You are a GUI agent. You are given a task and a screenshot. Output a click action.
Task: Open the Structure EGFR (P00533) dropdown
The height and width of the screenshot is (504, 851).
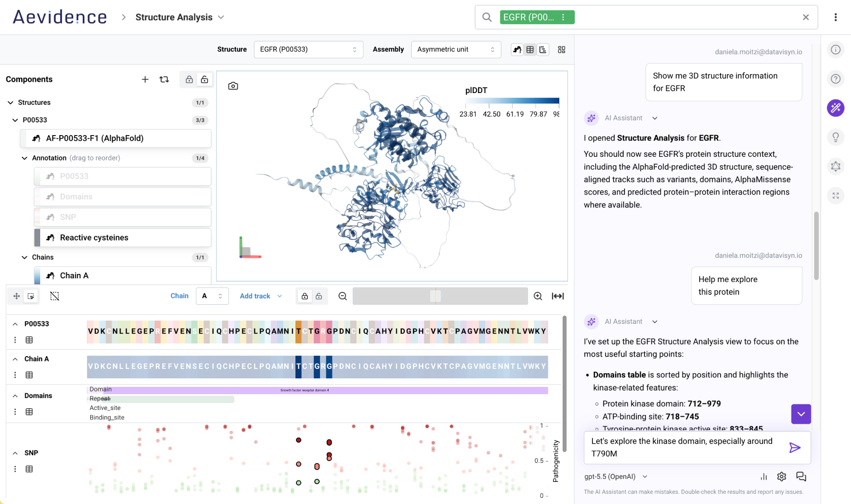point(308,50)
